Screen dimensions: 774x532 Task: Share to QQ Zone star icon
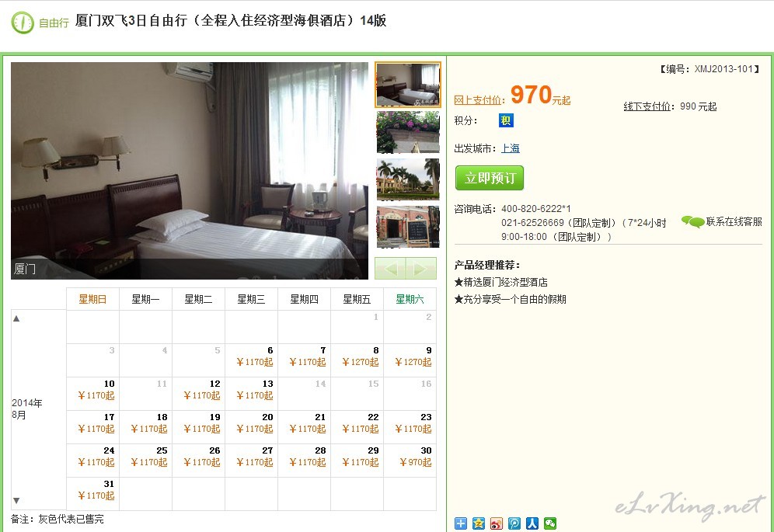(479, 523)
